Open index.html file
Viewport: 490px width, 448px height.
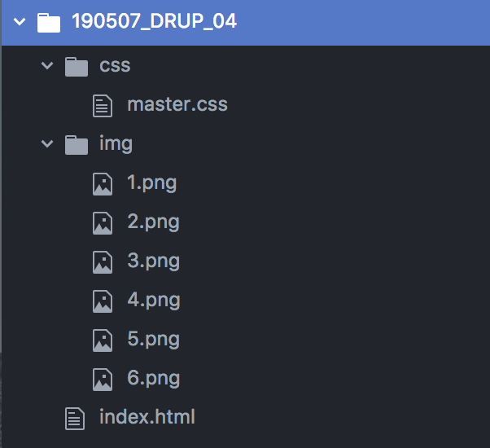click(147, 417)
